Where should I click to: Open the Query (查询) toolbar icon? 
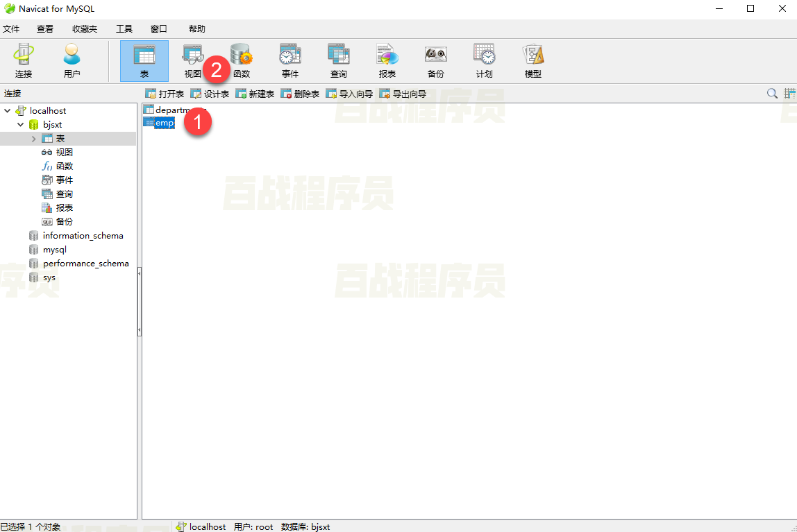pyautogui.click(x=339, y=61)
